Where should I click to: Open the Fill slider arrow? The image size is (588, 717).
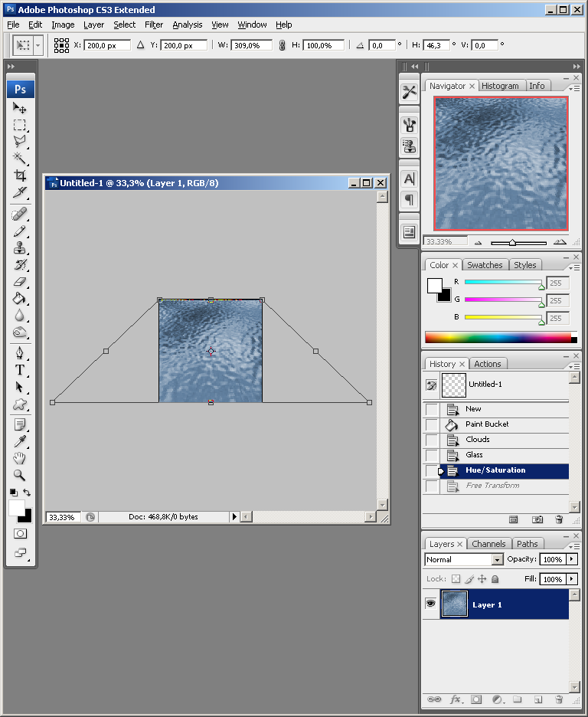[x=572, y=579]
